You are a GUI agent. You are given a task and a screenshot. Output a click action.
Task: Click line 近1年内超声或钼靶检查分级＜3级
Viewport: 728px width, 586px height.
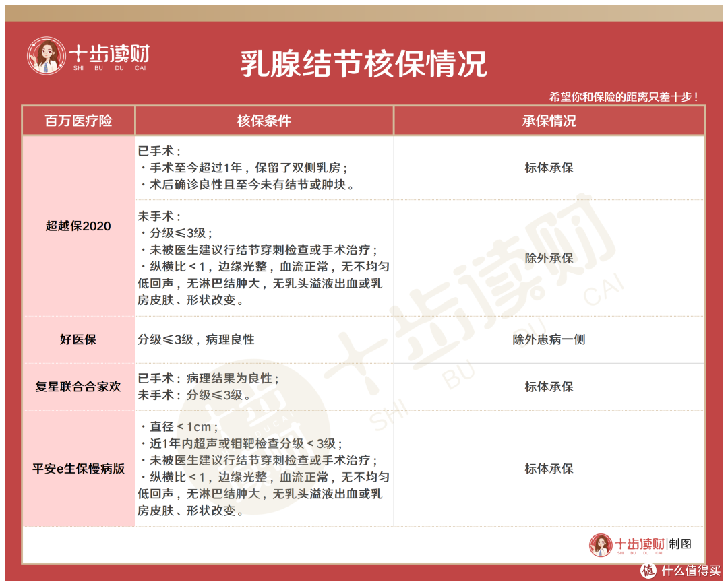click(241, 444)
